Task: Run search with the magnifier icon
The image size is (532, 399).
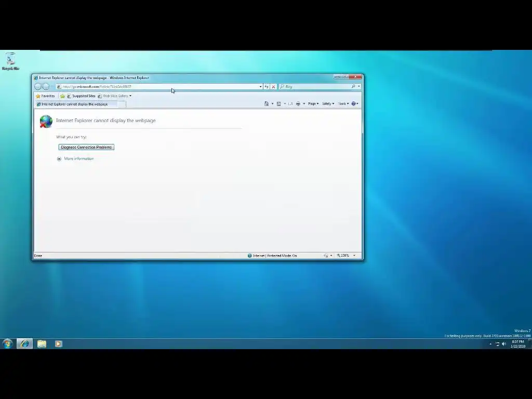Action: 353,87
